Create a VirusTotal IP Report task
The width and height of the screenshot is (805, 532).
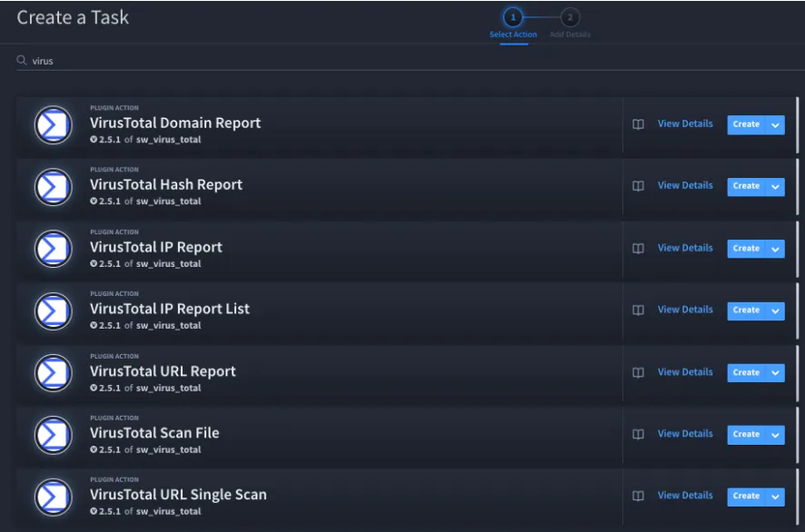click(x=747, y=249)
